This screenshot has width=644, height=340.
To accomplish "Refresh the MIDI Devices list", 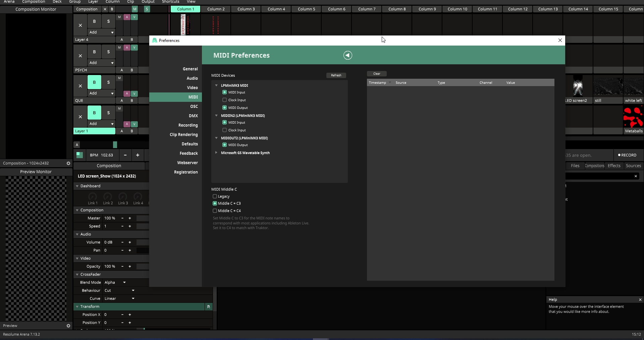I will 336,75.
